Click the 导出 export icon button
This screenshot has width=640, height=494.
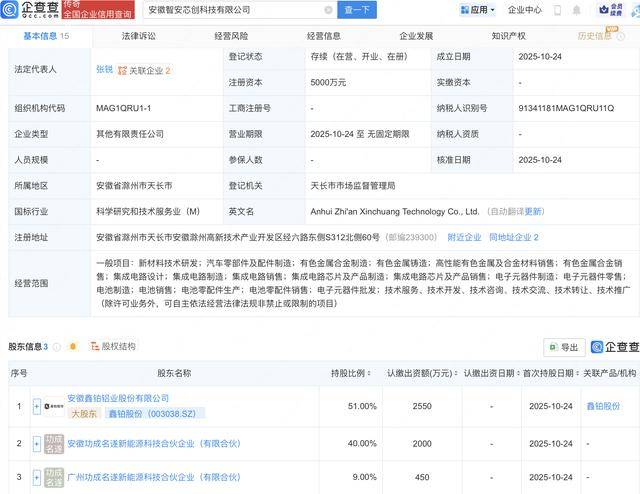point(564,347)
